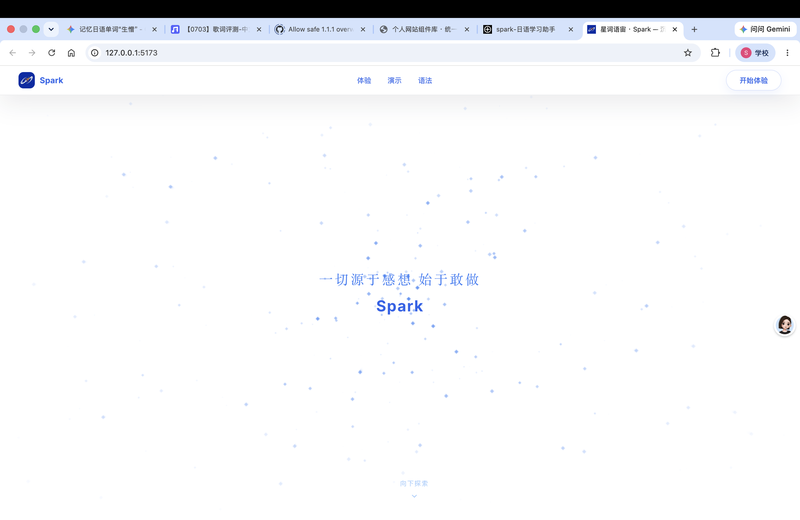Click the floating avatar assistant icon
The width and height of the screenshot is (800, 520).
click(785, 325)
